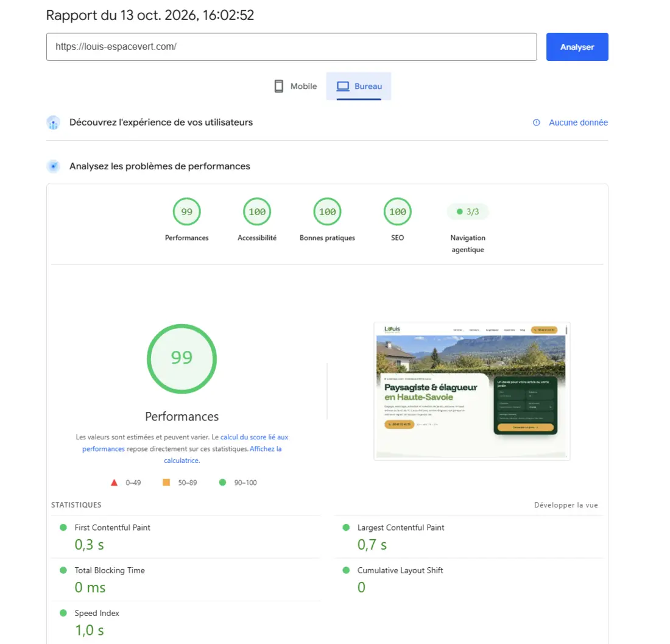This screenshot has height=644, width=670.
Task: Open the Navigation agentique 3/3 badge
Action: tap(467, 211)
